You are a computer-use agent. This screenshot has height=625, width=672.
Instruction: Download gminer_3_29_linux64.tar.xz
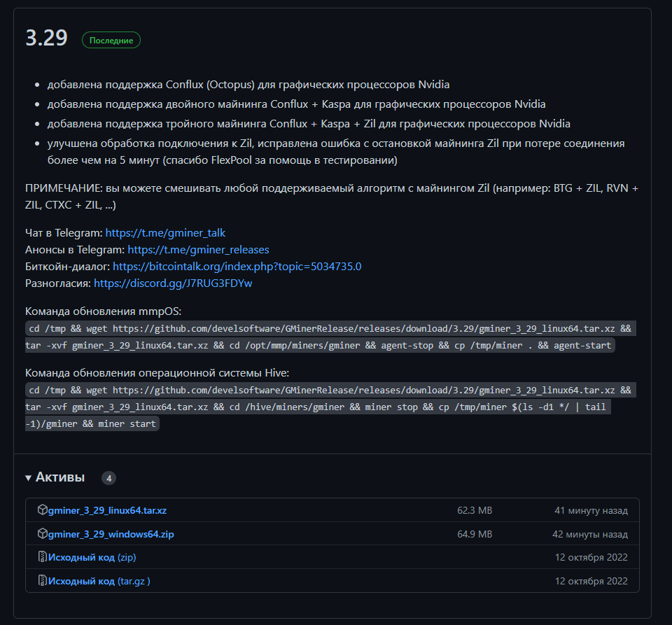click(107, 510)
